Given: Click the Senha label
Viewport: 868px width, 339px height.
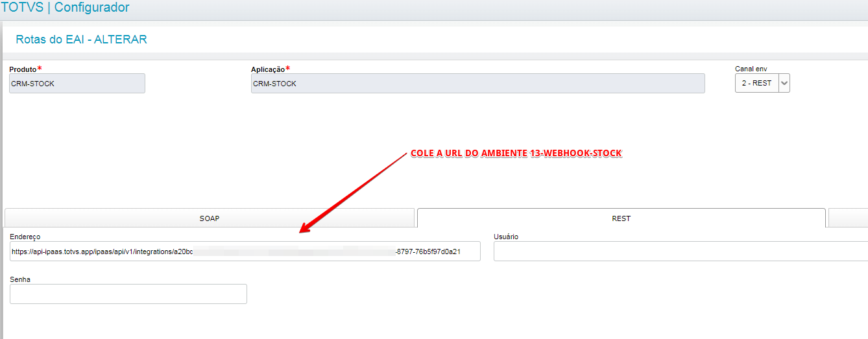Looking at the screenshot, I should [20, 279].
